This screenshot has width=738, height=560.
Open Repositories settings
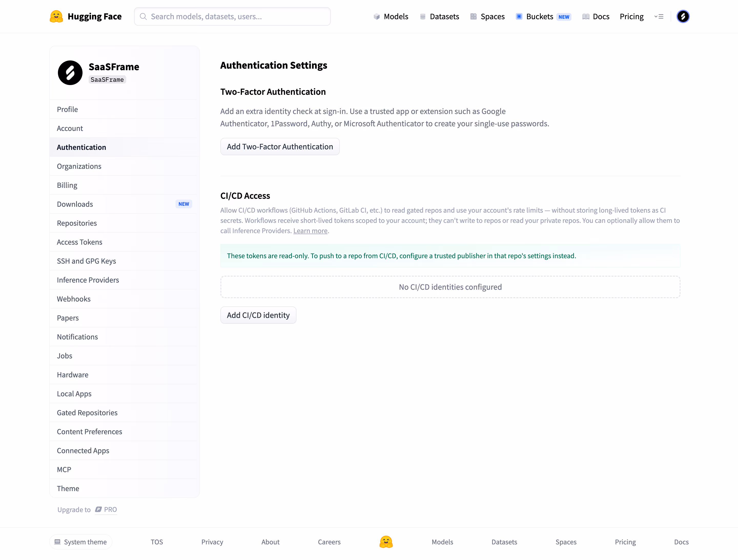(x=125, y=223)
